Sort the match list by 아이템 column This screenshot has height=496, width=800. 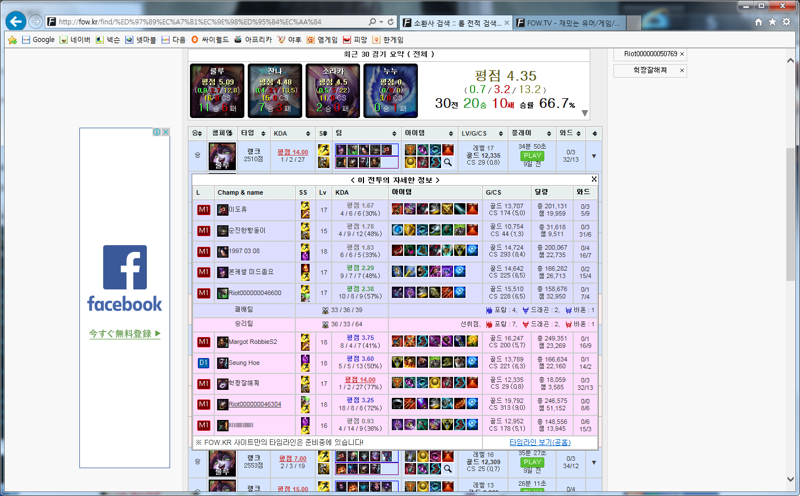click(429, 134)
